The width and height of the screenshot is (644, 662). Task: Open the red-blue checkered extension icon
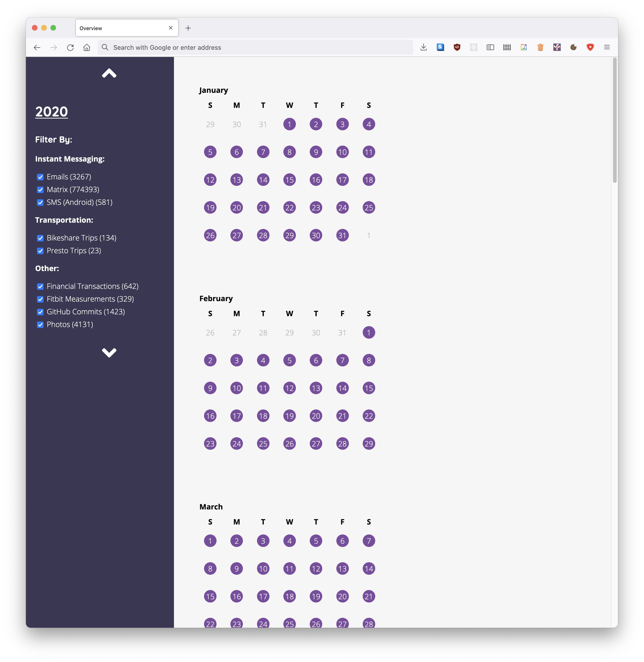point(557,47)
